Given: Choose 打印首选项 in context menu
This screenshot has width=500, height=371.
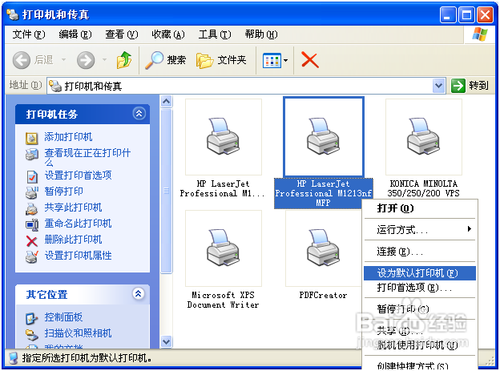Looking at the screenshot, I should tap(420, 288).
